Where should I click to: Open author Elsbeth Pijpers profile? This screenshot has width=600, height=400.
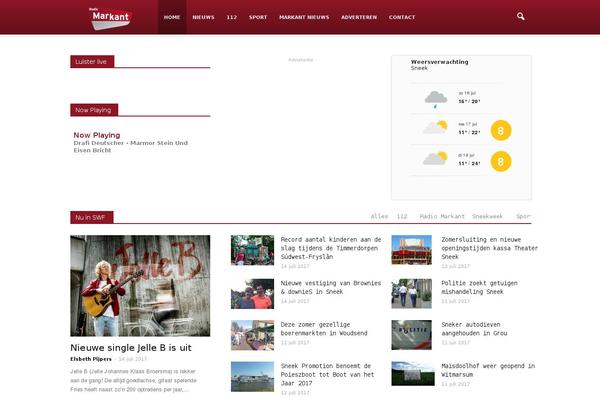[x=91, y=358]
